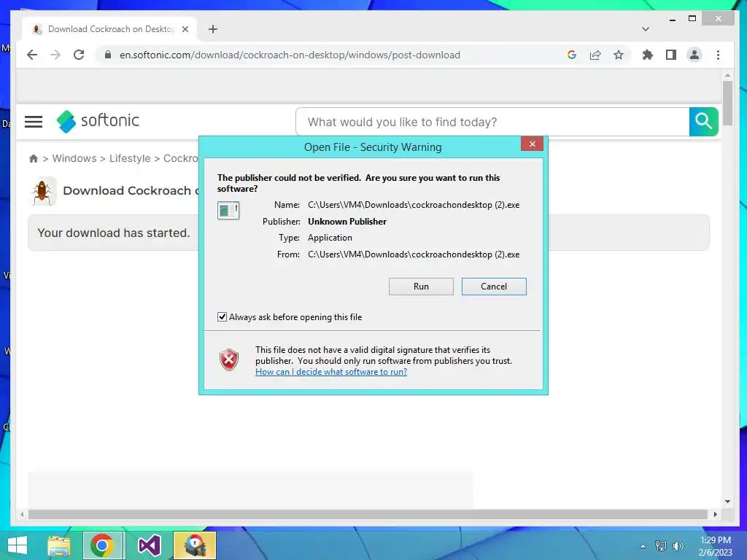Click the search field on Softonic
The image size is (747, 560).
[x=492, y=122]
